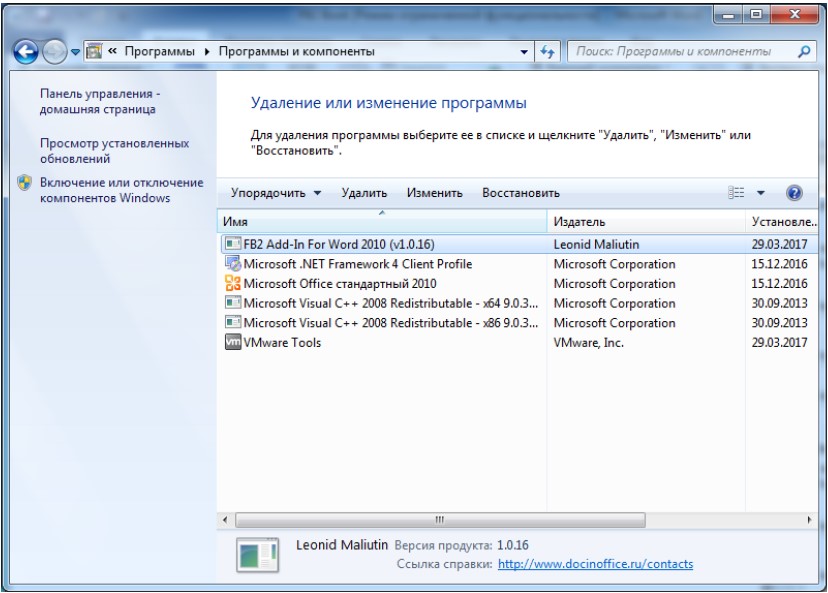Open Включение или отключение компонентов Windows
Image resolution: width=828 pixels, height=593 pixels.
point(120,190)
